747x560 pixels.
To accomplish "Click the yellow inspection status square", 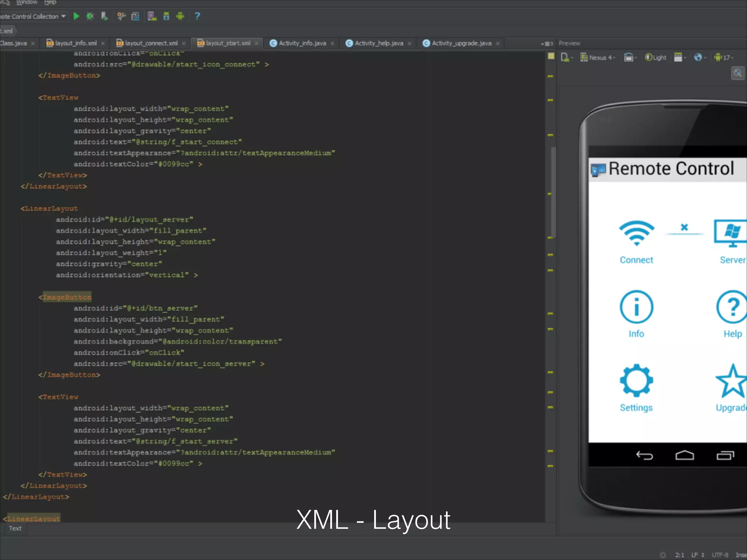I will [x=551, y=56].
